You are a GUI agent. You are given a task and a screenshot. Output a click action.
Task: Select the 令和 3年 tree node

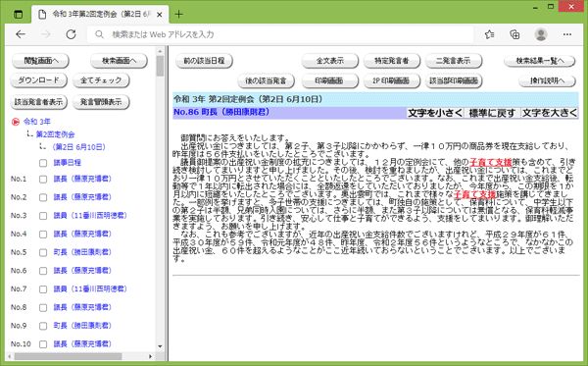pyautogui.click(x=37, y=122)
